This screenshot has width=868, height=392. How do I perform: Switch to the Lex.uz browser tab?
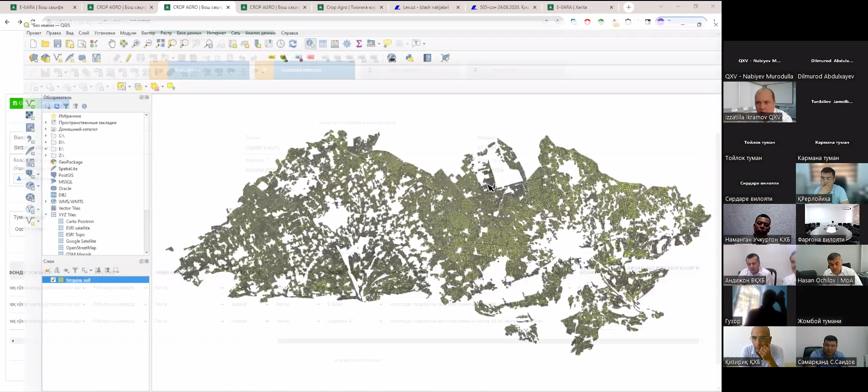click(426, 7)
